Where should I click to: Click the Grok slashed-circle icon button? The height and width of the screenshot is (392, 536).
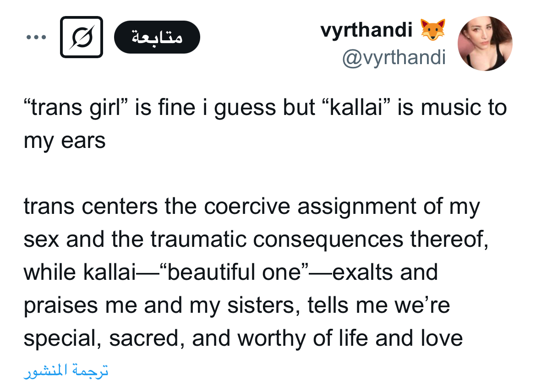pyautogui.click(x=82, y=37)
